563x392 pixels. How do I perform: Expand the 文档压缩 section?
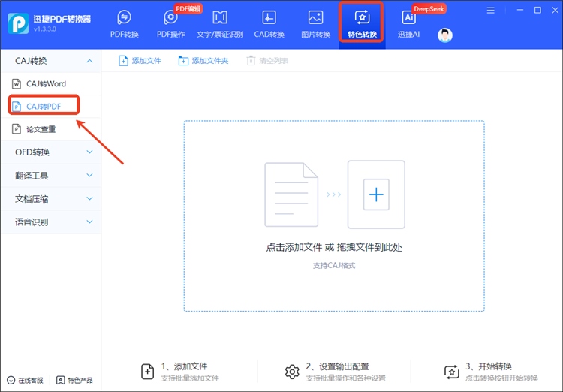point(89,198)
